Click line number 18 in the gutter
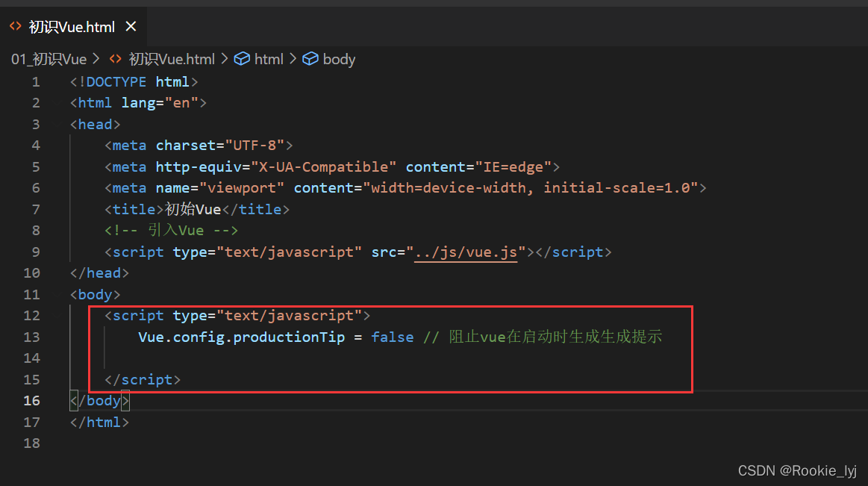The height and width of the screenshot is (486, 868). [31, 443]
